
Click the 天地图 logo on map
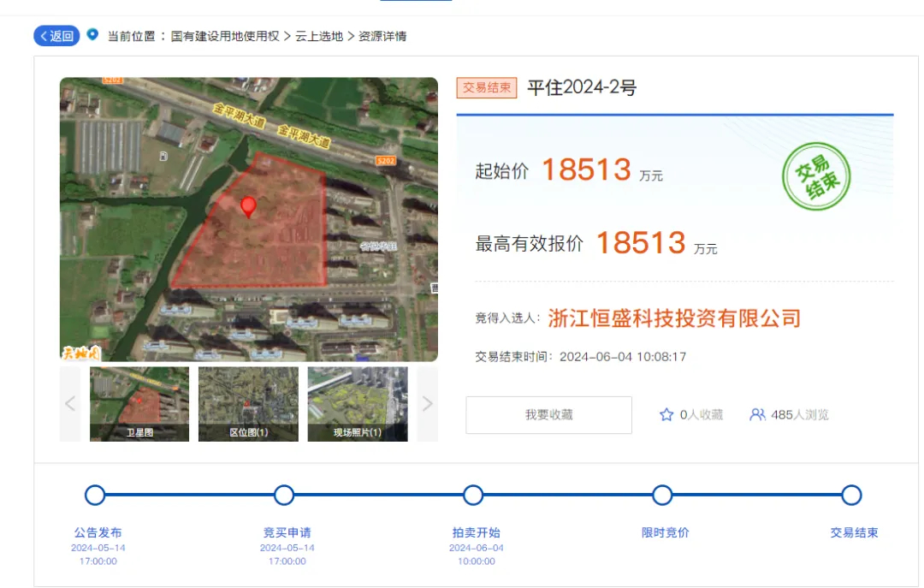pyautogui.click(x=81, y=353)
